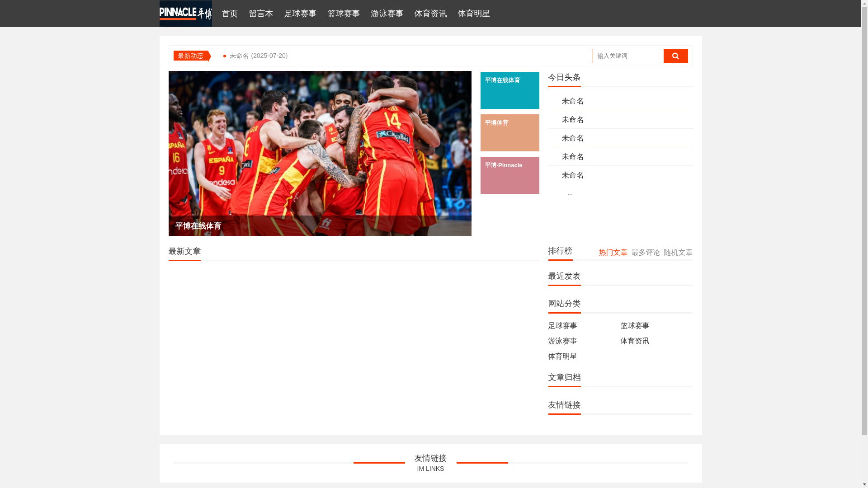Click the 输入关键词 search field
Image resolution: width=868 pixels, height=488 pixels.
pyautogui.click(x=628, y=56)
